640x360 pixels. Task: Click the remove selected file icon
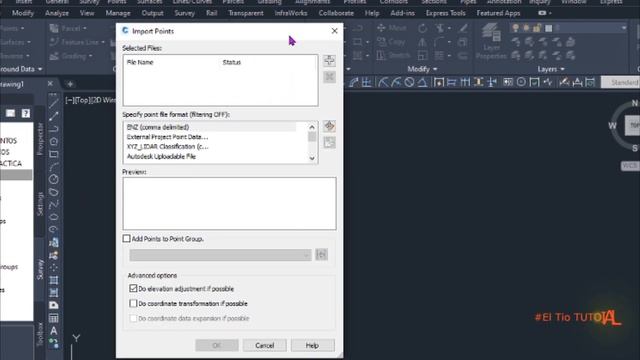click(x=329, y=77)
